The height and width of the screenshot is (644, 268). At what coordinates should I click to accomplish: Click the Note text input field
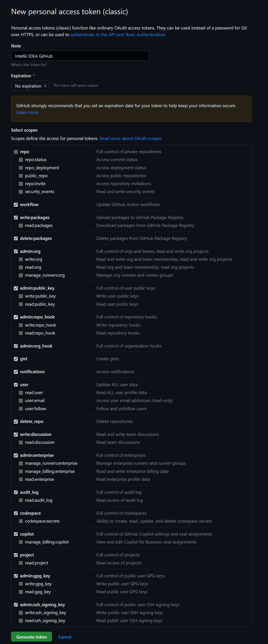(x=80, y=56)
